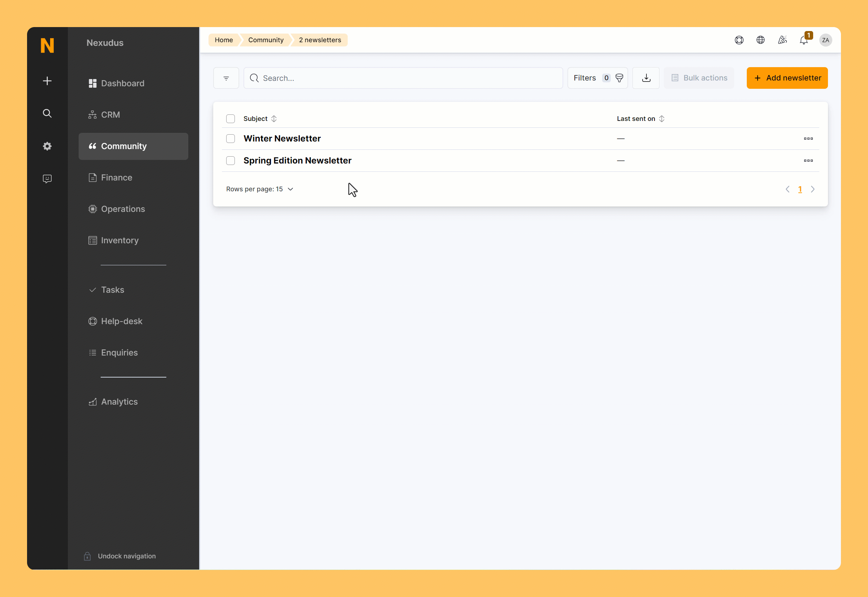The height and width of the screenshot is (597, 868).
Task: Click the Help-desk lifebuoy icon in the sidebar
Action: point(92,321)
